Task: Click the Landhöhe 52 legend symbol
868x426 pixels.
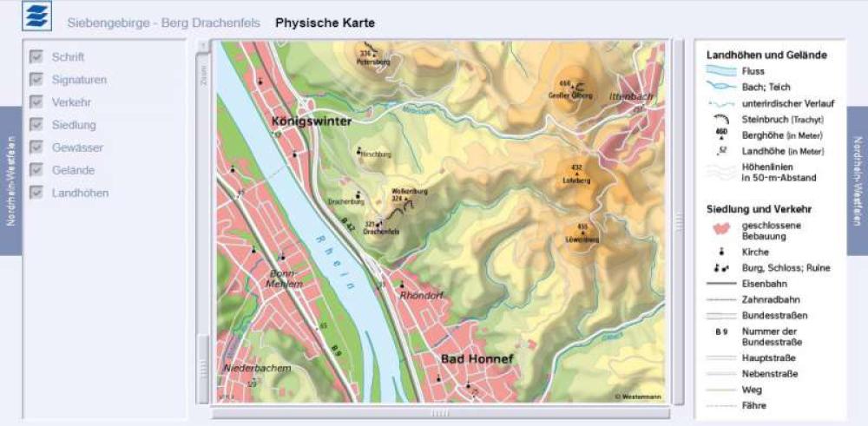Action: point(722,150)
